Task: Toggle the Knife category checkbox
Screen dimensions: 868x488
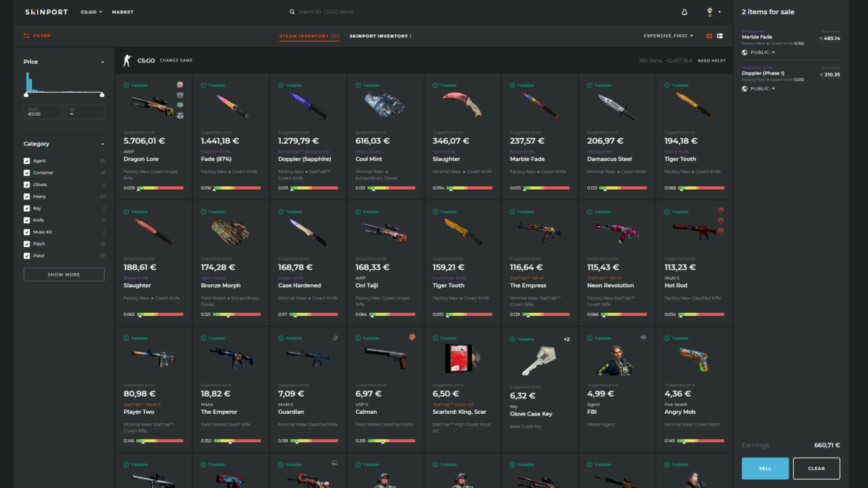Action: 27,220
